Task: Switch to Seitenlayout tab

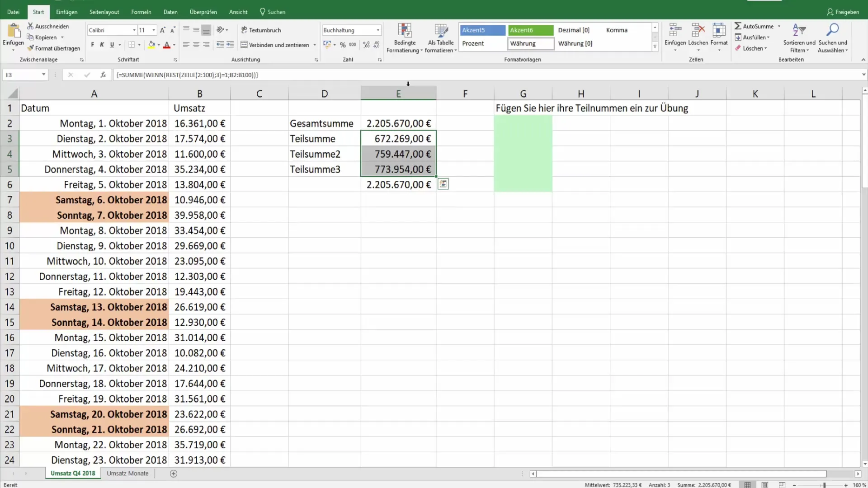Action: pyautogui.click(x=104, y=12)
